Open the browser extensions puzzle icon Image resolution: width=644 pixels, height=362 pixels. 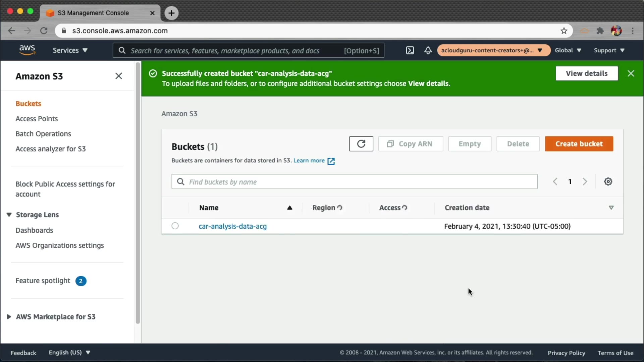[x=600, y=31]
